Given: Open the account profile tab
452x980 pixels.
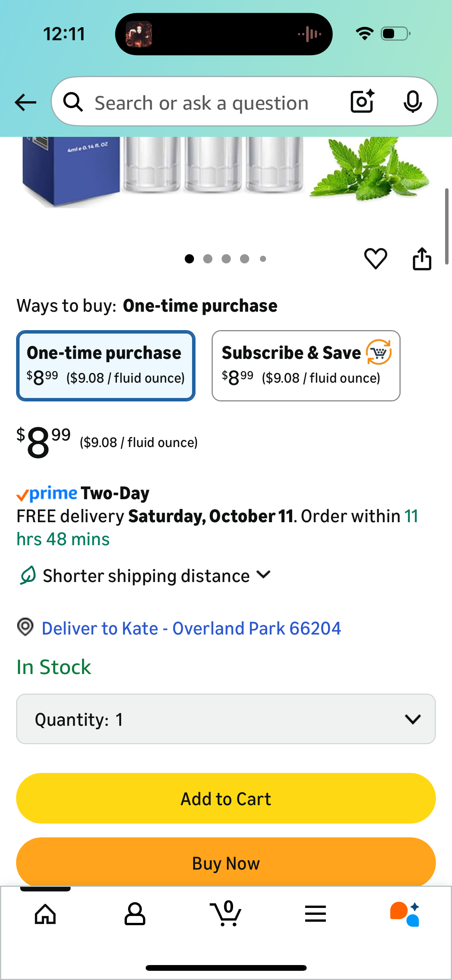Looking at the screenshot, I should (x=135, y=914).
